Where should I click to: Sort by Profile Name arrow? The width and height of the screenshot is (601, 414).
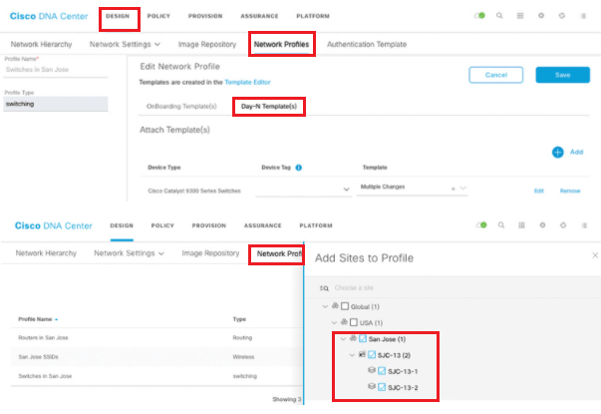pyautogui.click(x=56, y=319)
